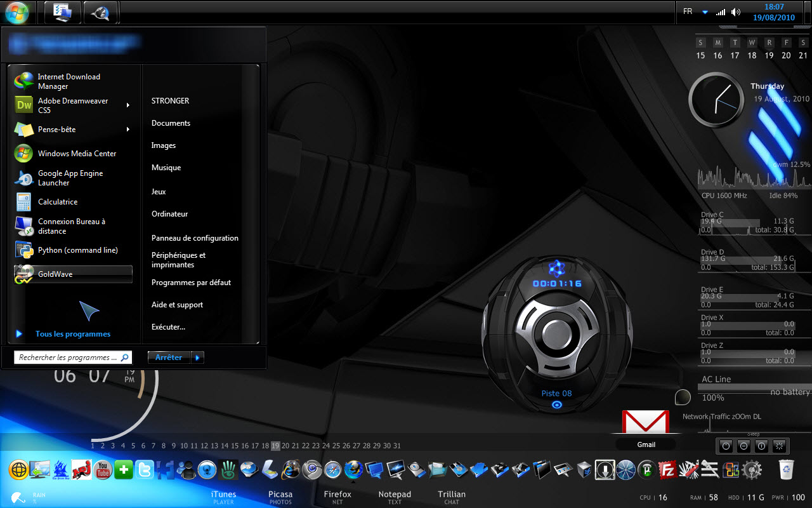Viewport: 812px width, 508px height.
Task: Open Images in the Start menu
Action: tap(164, 145)
